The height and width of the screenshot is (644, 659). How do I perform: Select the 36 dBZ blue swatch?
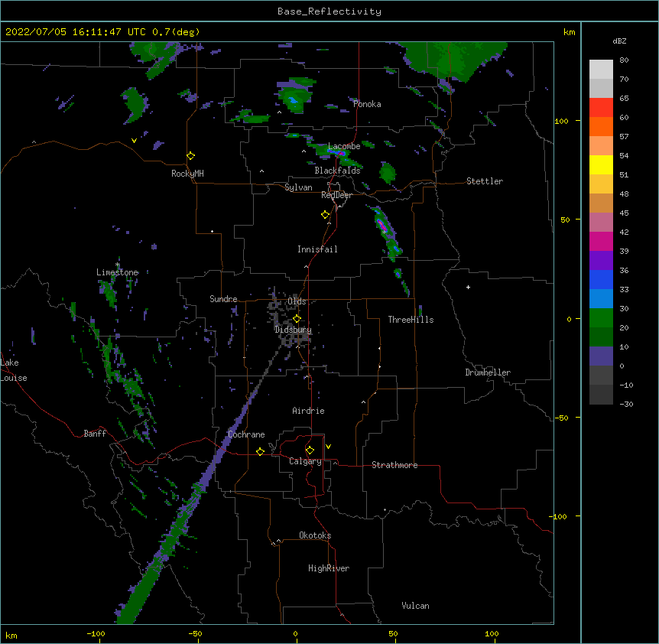click(x=601, y=279)
